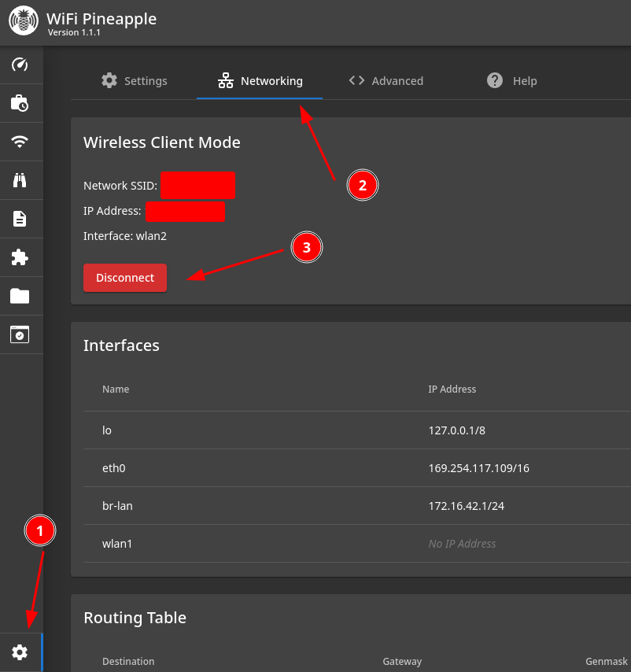The image size is (631, 672).
Task: Open PineAP using the Wi-Fi signal icon
Action: (x=20, y=142)
